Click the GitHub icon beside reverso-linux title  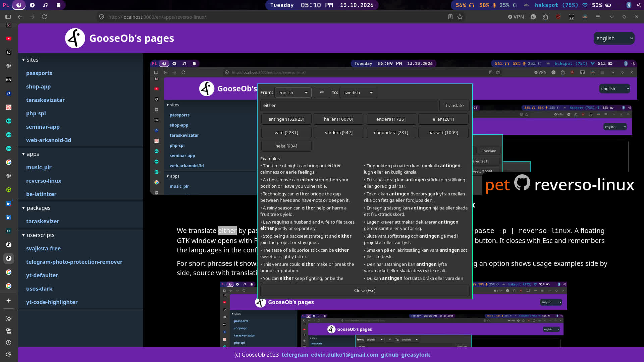coord(522,183)
